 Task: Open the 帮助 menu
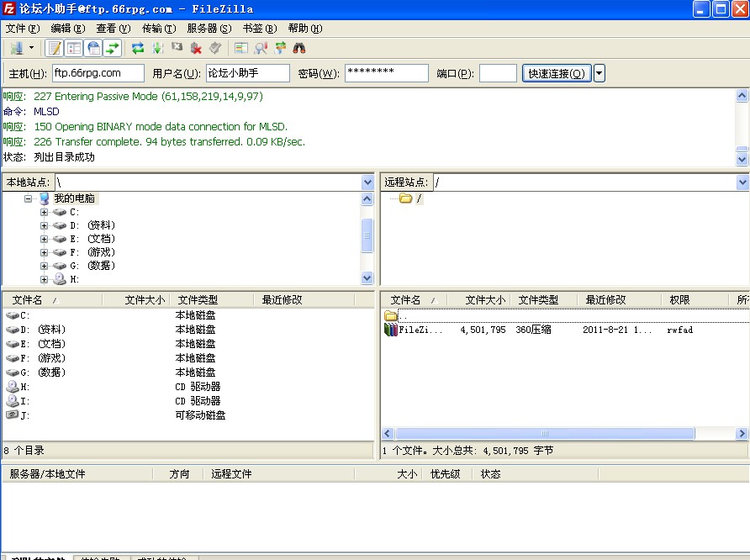[305, 29]
